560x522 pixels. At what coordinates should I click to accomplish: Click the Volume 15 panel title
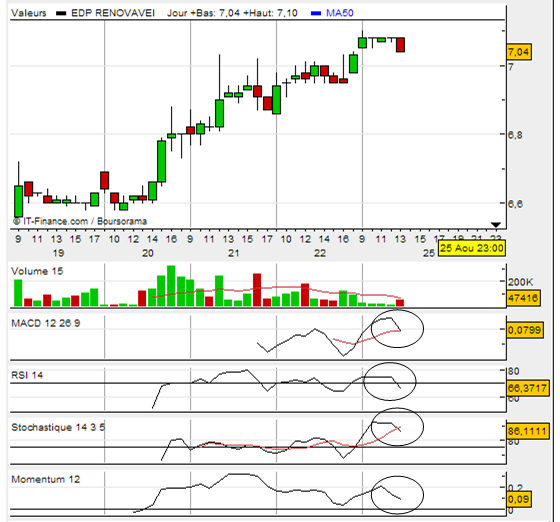pyautogui.click(x=37, y=271)
